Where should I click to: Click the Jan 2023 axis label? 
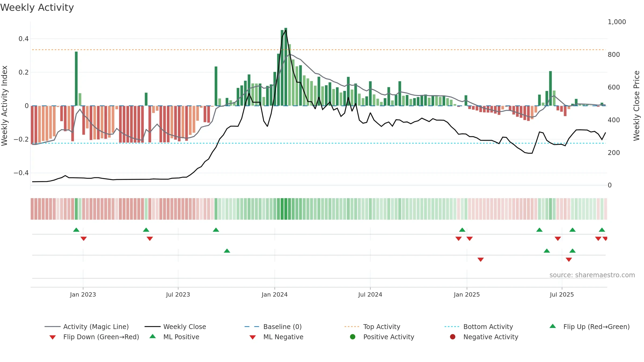[x=83, y=295]
